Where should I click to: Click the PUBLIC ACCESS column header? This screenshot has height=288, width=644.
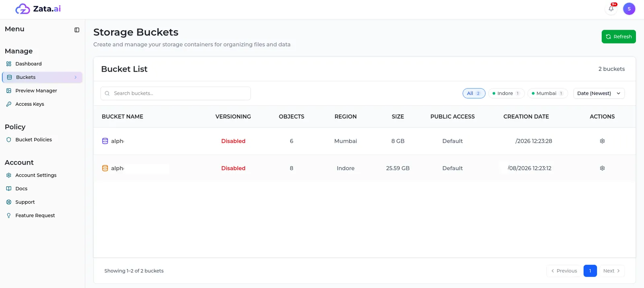click(452, 117)
